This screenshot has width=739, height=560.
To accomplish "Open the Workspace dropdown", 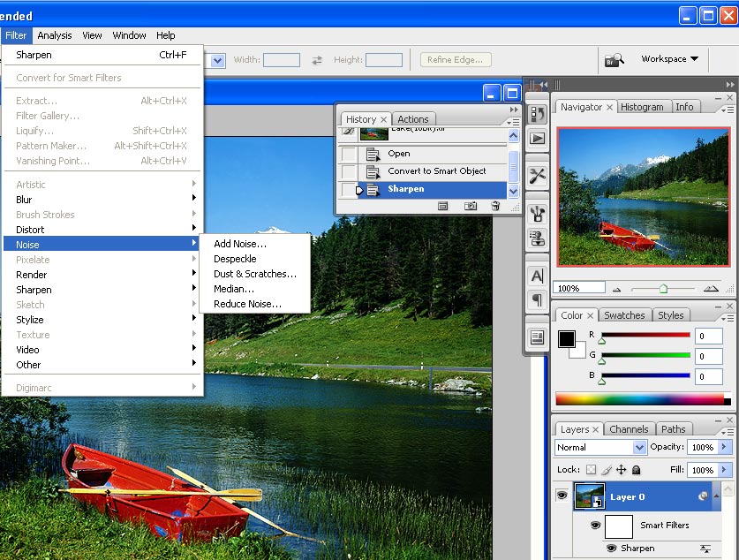I will [x=669, y=59].
